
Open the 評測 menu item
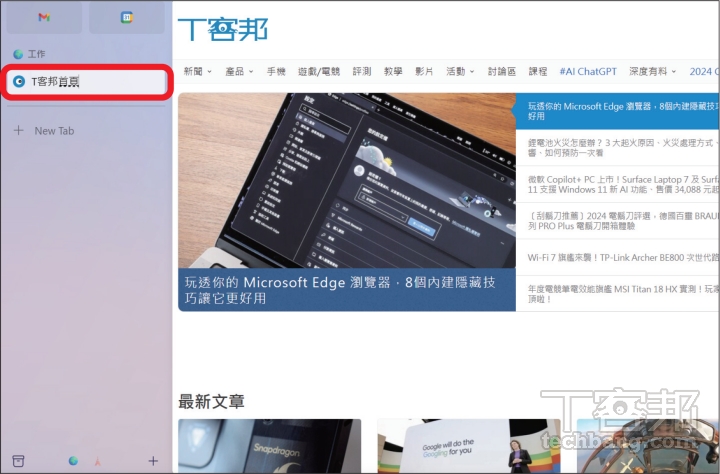click(x=362, y=72)
